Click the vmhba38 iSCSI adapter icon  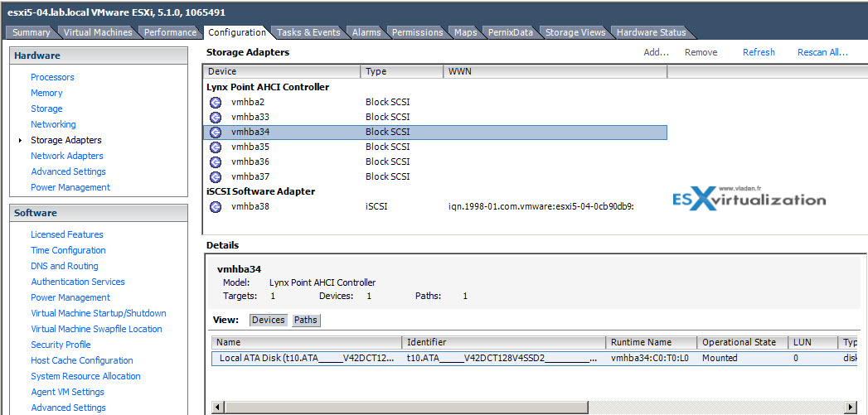pos(216,207)
